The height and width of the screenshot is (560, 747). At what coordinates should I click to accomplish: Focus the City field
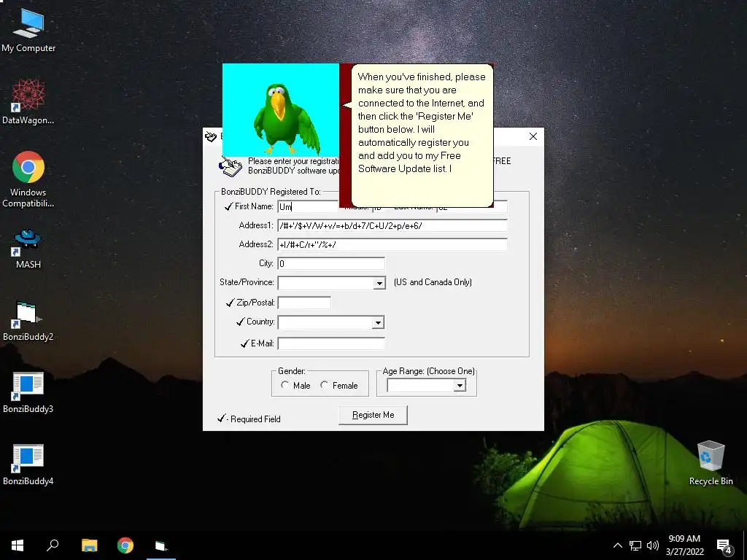[331, 263]
